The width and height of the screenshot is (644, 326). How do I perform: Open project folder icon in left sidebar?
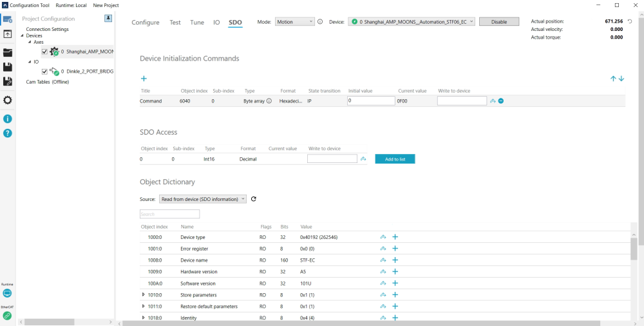point(8,52)
